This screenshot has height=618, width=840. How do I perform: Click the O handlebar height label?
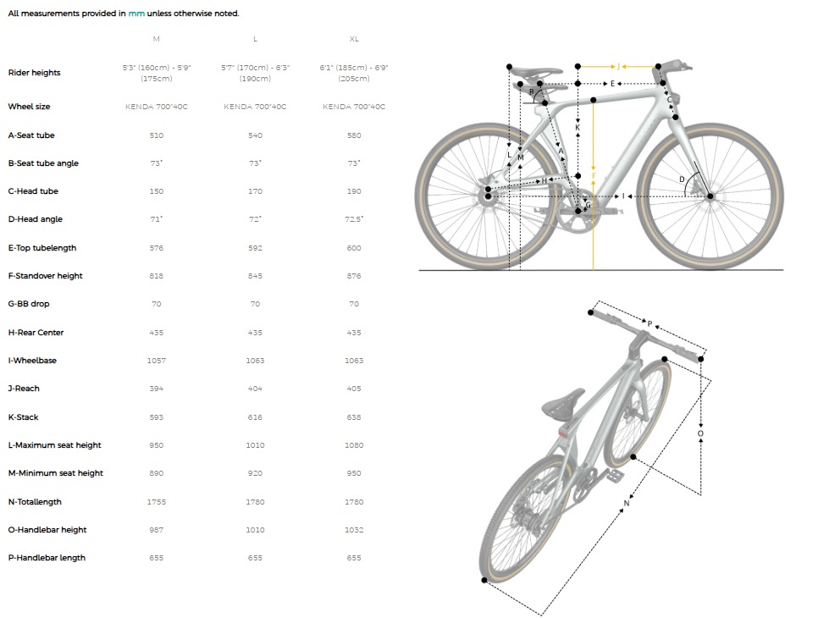[x=700, y=433]
